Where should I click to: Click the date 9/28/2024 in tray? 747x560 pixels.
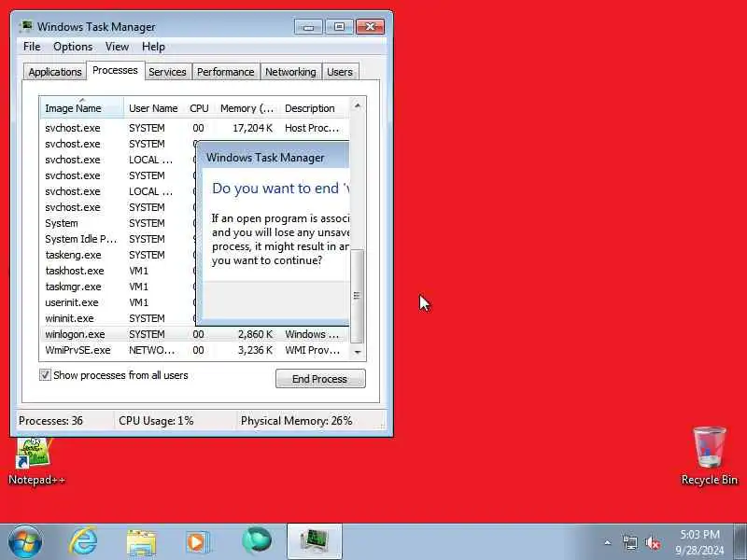click(x=699, y=550)
